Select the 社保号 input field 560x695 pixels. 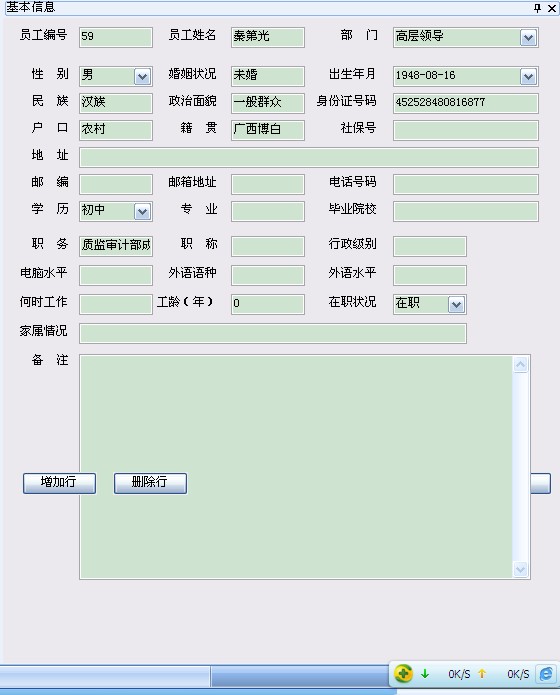(x=466, y=130)
